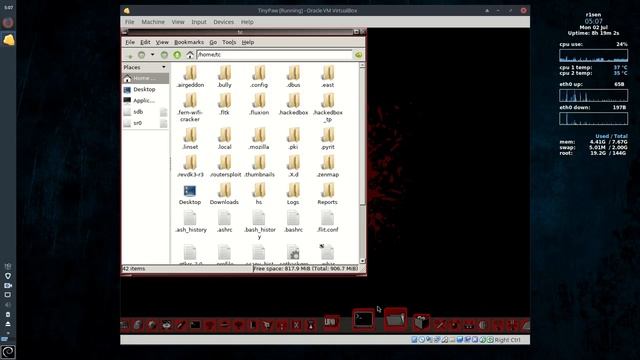The width and height of the screenshot is (640, 360).
Task: Open the navigation history dropdown arrow
Action: click(x=152, y=55)
